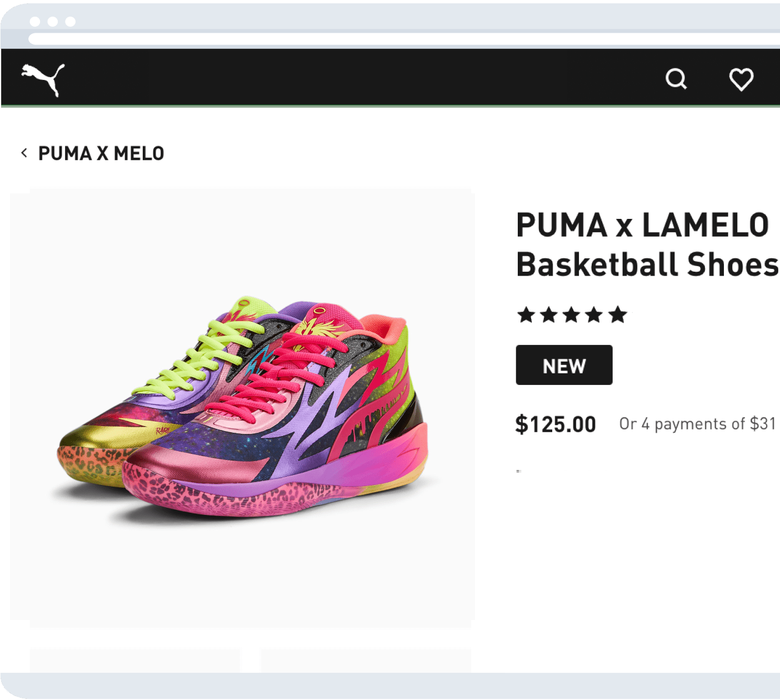
Task: Select the first thumbnail below the main image
Action: coord(135,660)
